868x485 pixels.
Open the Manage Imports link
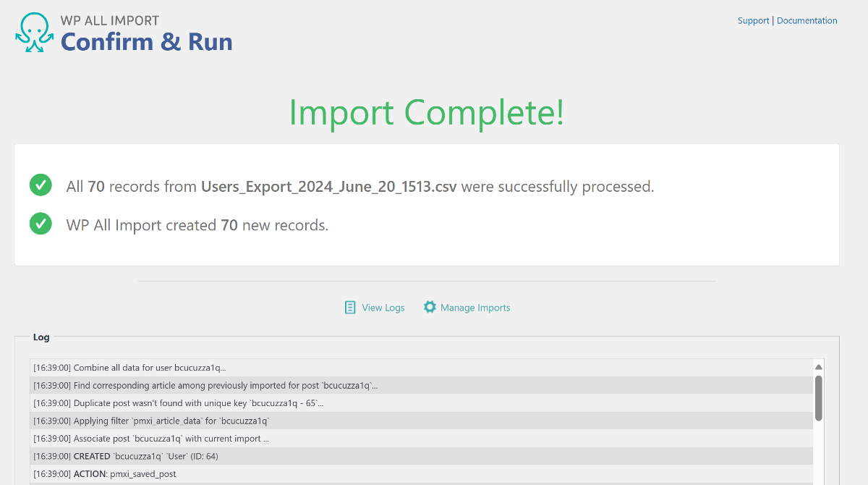475,308
